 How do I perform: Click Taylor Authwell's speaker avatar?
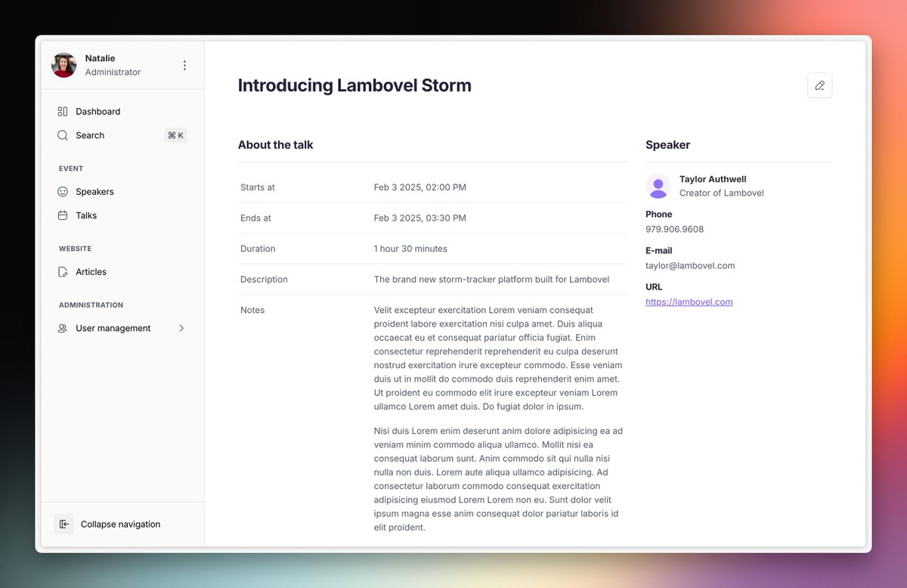(x=658, y=186)
